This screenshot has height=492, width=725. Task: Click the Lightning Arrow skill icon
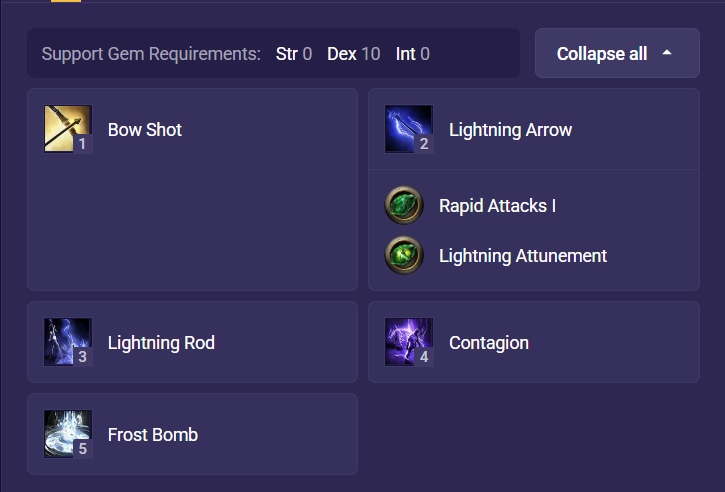[x=409, y=129]
